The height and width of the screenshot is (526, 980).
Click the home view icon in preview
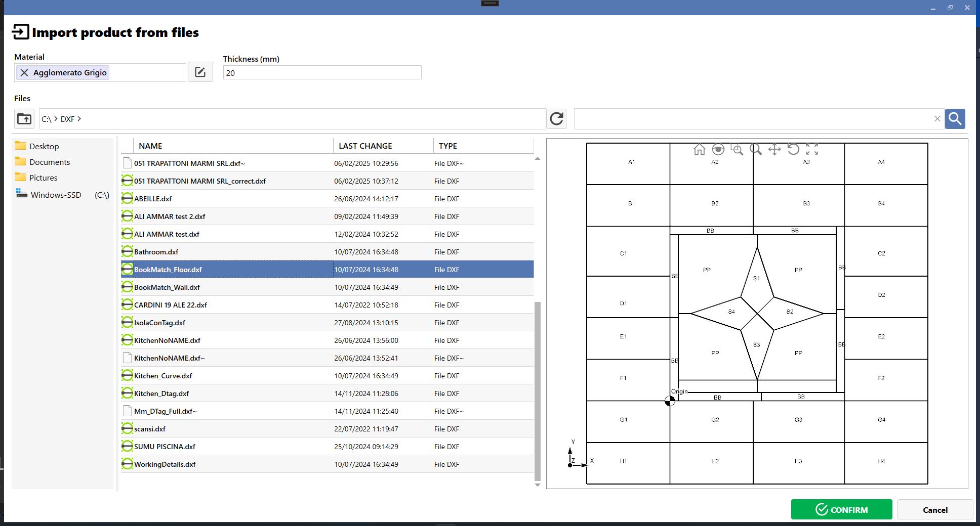pyautogui.click(x=699, y=149)
